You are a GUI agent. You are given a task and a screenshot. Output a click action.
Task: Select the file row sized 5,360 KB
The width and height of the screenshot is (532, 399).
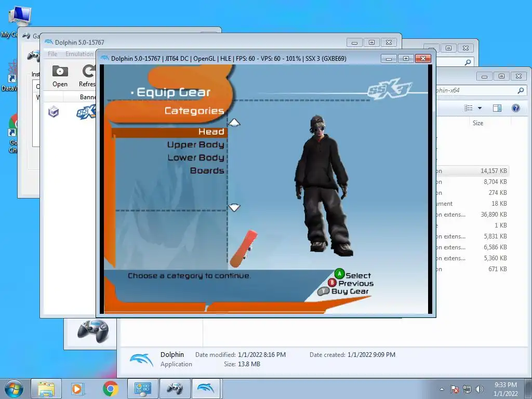tap(472, 258)
